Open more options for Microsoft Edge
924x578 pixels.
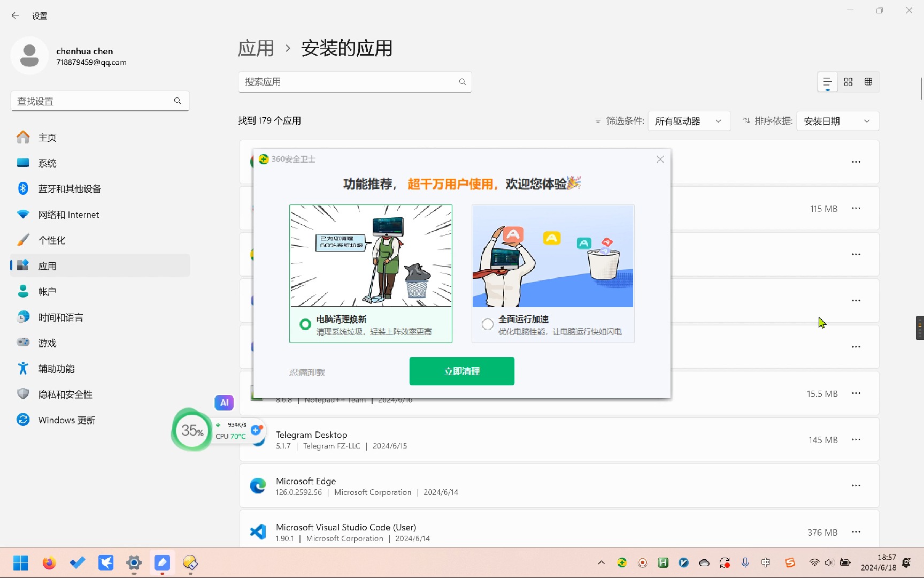856,485
